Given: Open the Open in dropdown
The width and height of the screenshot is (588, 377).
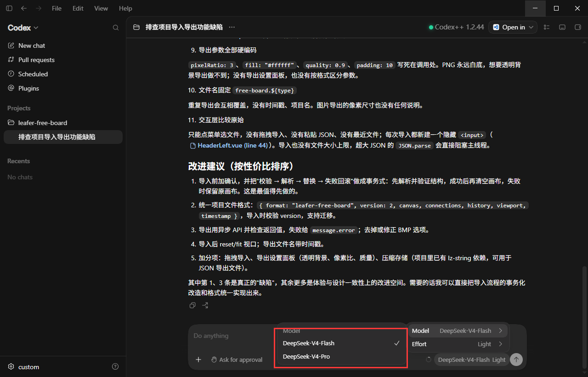Looking at the screenshot, I should coord(513,27).
